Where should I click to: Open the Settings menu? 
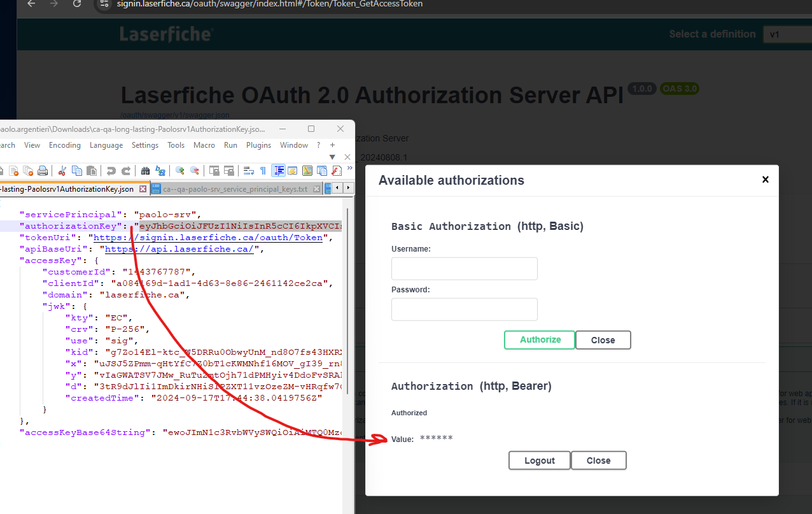[x=145, y=145]
